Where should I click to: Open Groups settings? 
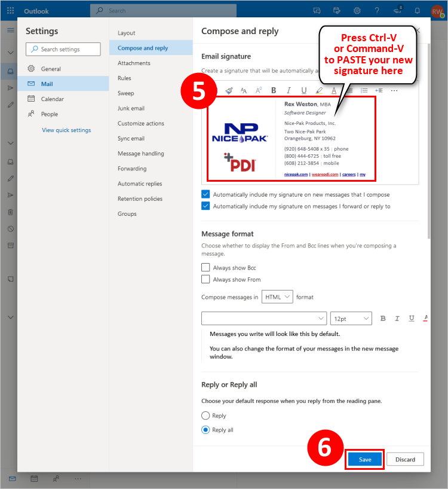[151, 213]
